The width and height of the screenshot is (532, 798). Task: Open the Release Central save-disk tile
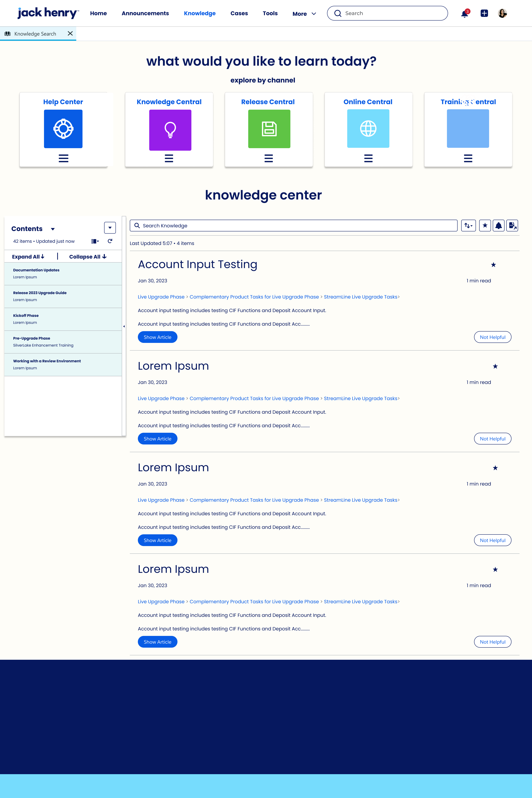(269, 129)
